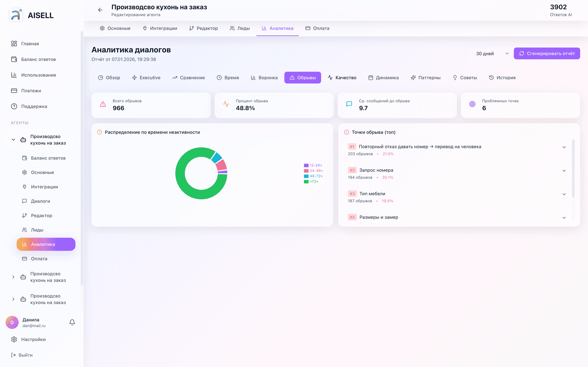588x367 pixels.
Task: Click the breakpoints list scrollbar
Action: click(x=573, y=168)
